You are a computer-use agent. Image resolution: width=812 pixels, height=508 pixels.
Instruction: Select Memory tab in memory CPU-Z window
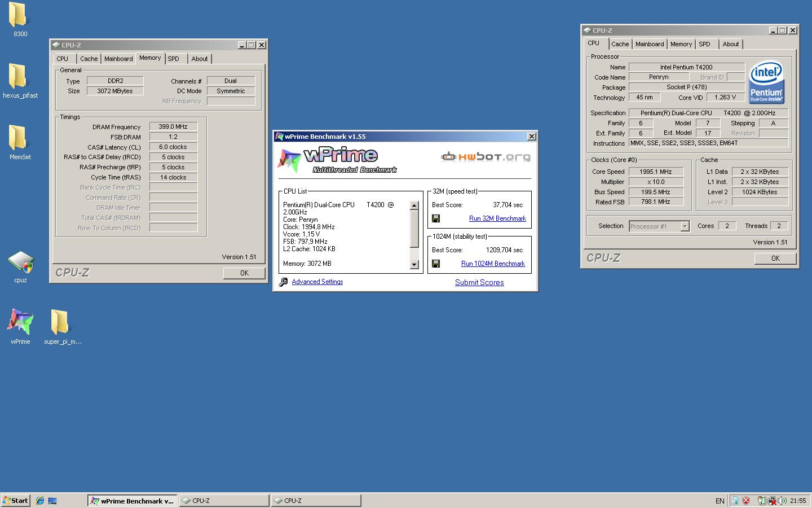[150, 58]
